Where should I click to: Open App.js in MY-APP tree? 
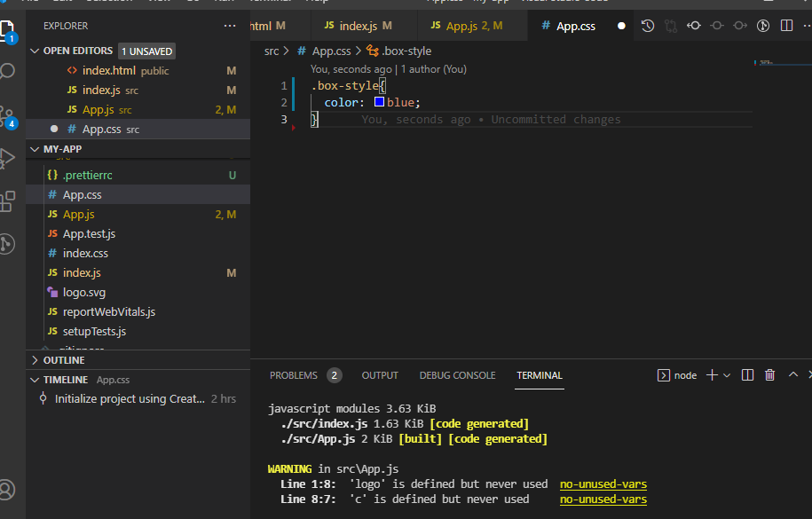[x=138, y=215]
